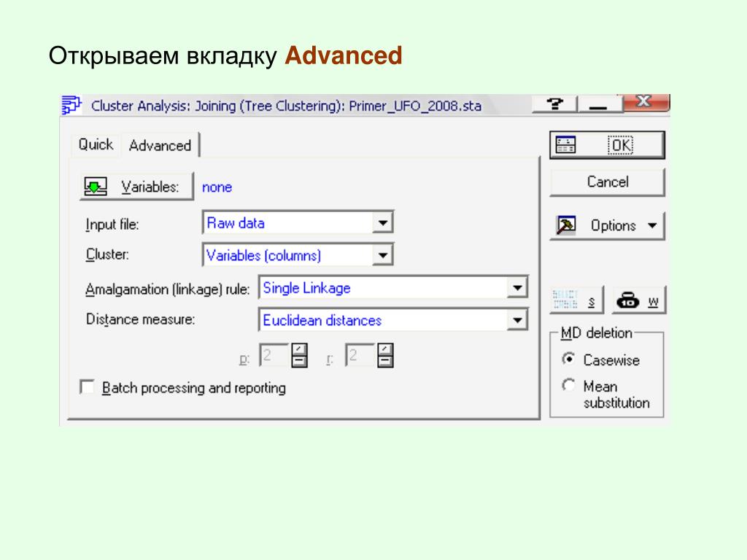
Task: Select the Casewise MD deletion option
Action: [x=568, y=359]
